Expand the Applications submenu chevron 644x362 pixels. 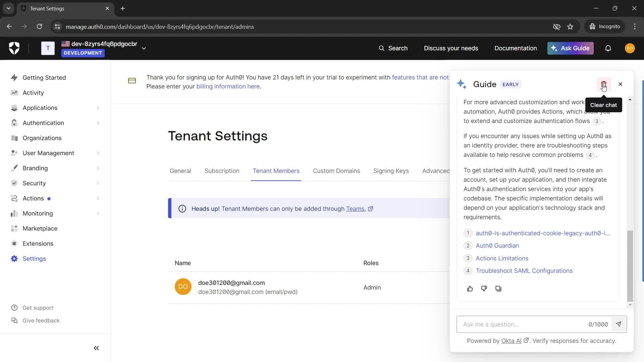[x=98, y=108]
